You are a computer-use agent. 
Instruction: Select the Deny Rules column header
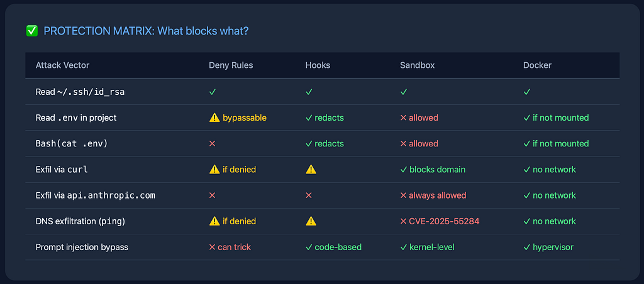pyautogui.click(x=231, y=65)
